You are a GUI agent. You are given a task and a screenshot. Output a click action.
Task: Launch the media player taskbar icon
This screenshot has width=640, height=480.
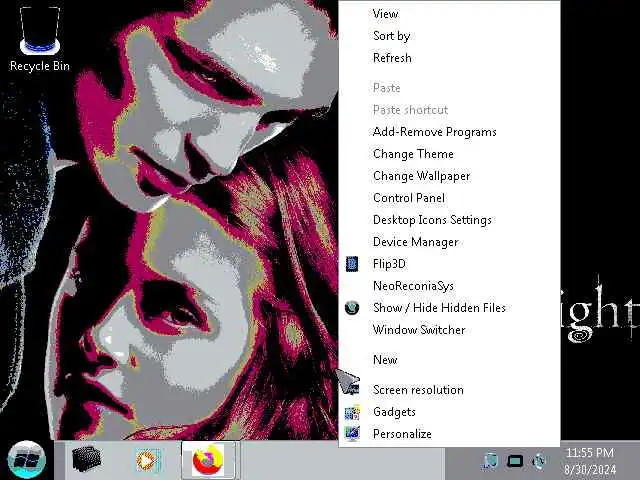[148, 460]
